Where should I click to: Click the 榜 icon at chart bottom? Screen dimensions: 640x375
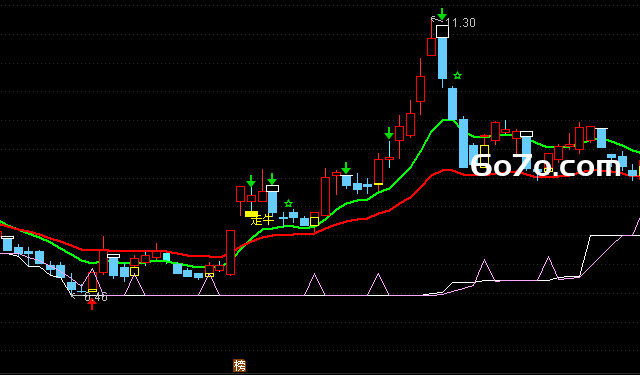tap(240, 366)
